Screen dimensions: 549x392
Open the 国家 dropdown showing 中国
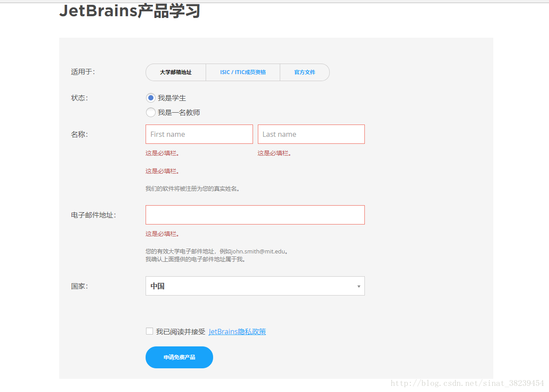click(x=255, y=286)
